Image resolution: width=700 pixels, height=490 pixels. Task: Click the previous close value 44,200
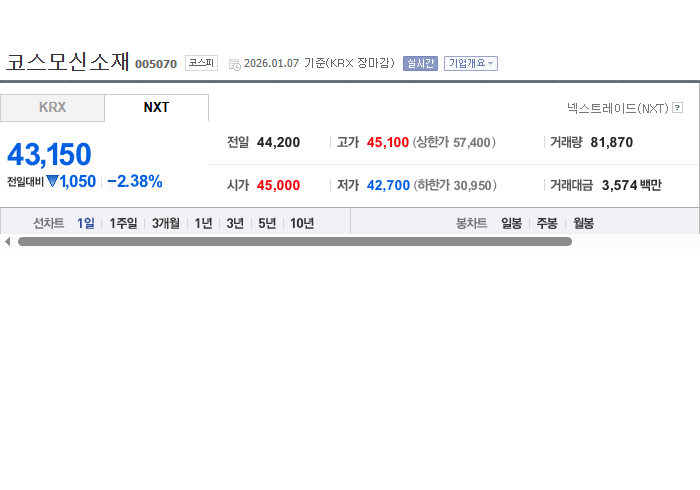(x=278, y=142)
